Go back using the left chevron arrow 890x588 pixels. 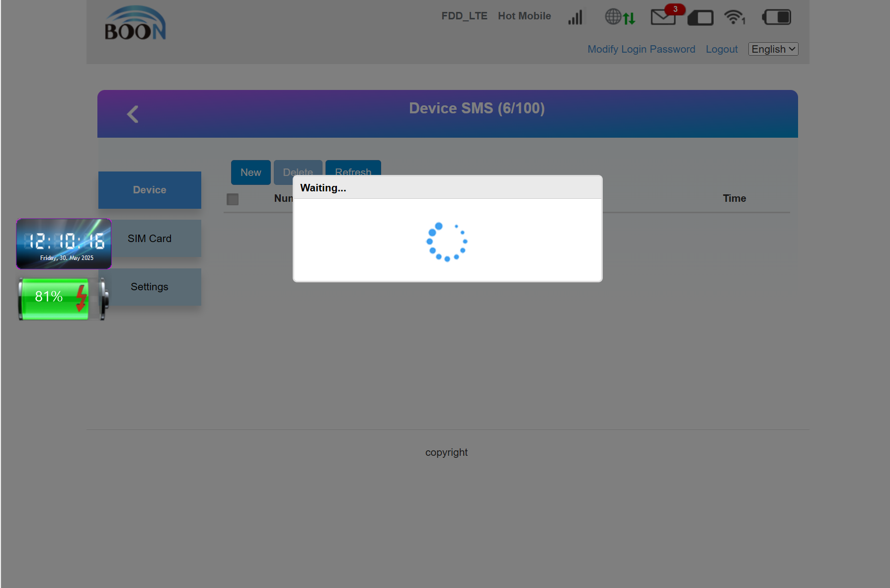pyautogui.click(x=133, y=114)
